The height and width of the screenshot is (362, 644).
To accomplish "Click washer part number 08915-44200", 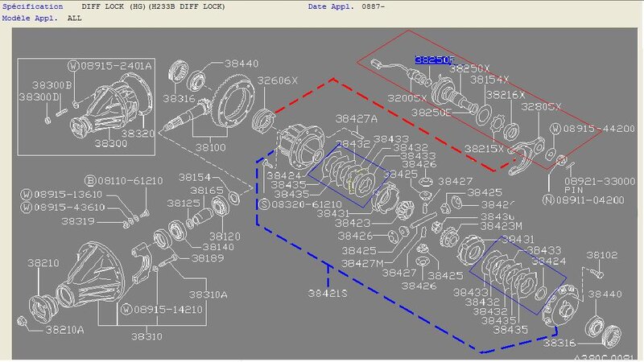I will (x=601, y=129).
